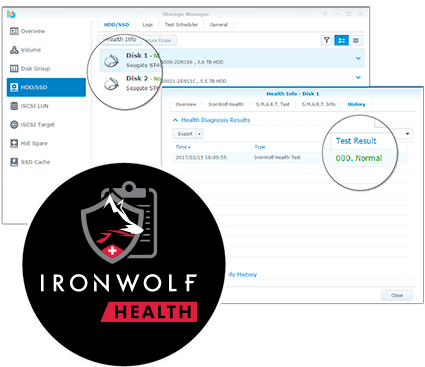Collapse Health Diagnosis Results section
Image resolution: width=425 pixels, height=367 pixels.
[175, 120]
